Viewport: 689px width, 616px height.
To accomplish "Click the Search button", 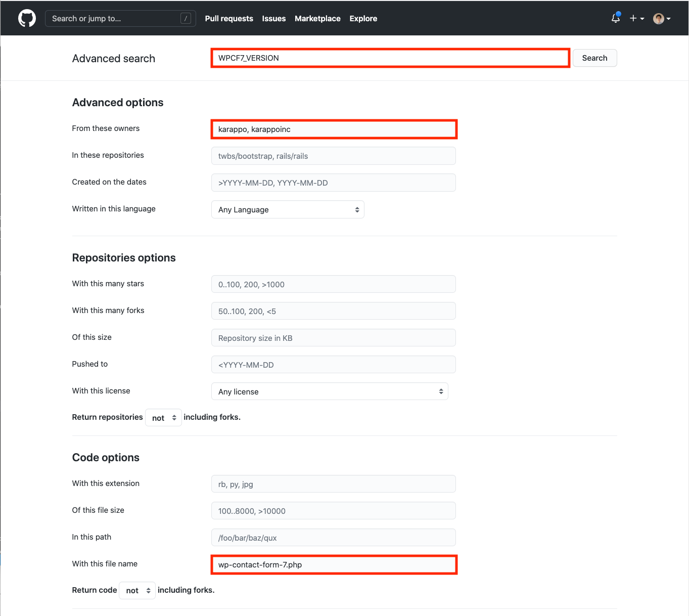I will (594, 58).
